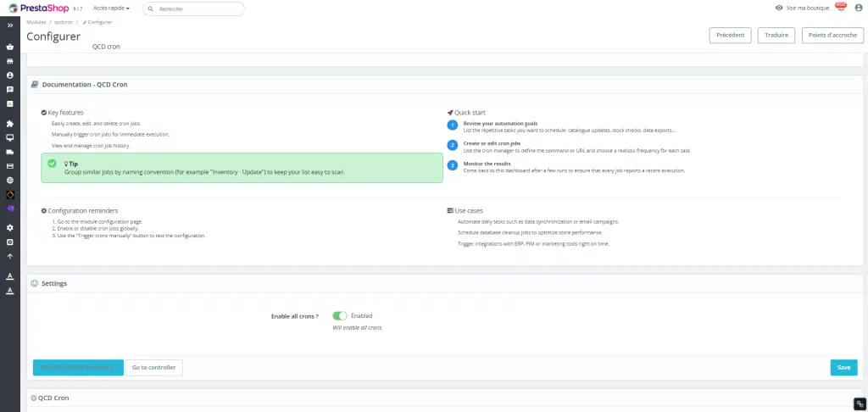
Task: Click "Review your automation goals" text
Action: coord(500,124)
